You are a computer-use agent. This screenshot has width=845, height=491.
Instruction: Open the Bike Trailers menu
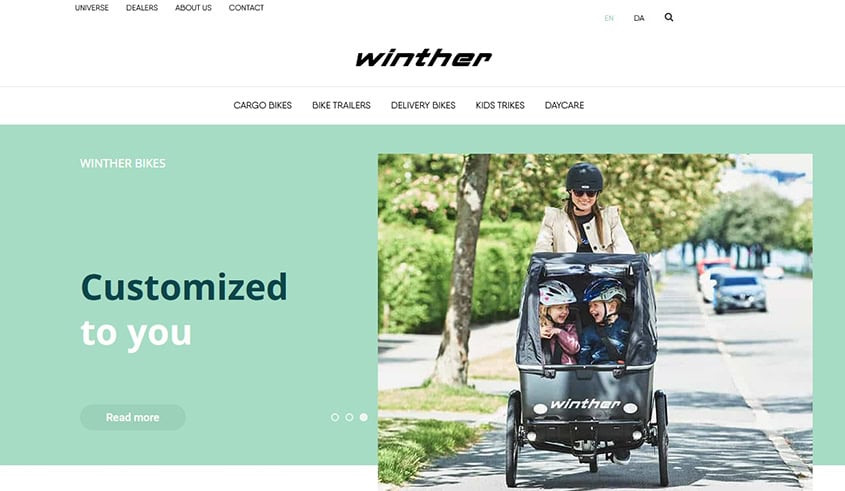click(x=341, y=105)
